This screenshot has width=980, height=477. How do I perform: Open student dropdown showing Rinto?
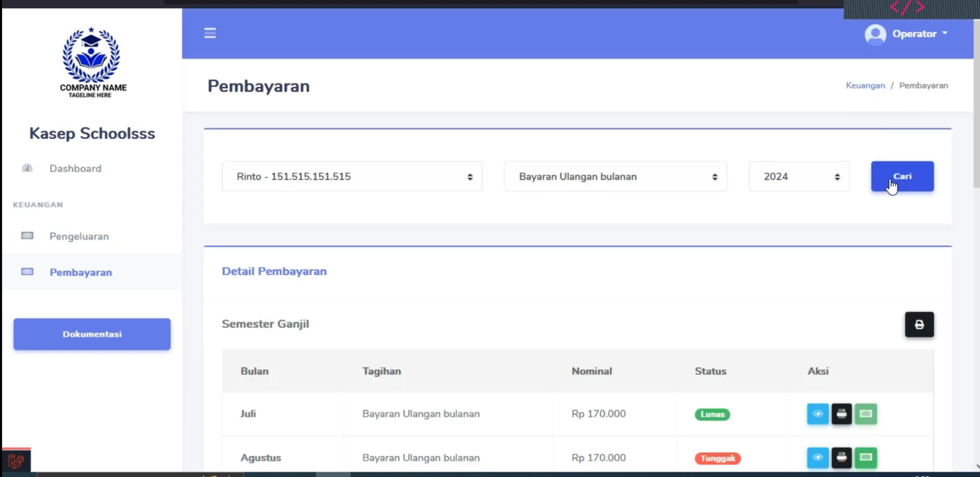pyautogui.click(x=352, y=176)
